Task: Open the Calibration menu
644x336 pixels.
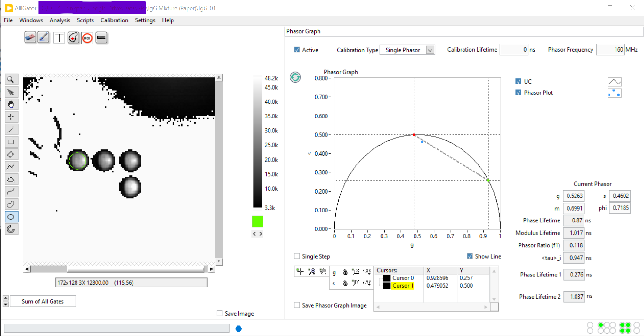Action: 114,20
